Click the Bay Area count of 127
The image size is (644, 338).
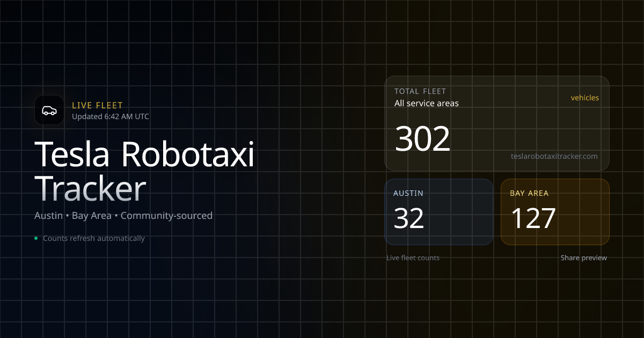pyautogui.click(x=532, y=218)
